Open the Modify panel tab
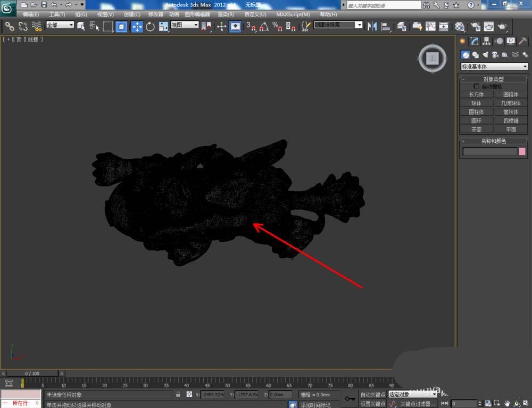 click(x=475, y=41)
